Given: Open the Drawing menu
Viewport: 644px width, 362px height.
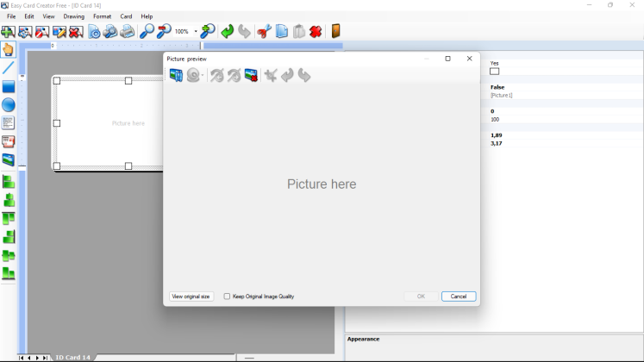Looking at the screenshot, I should [x=74, y=16].
